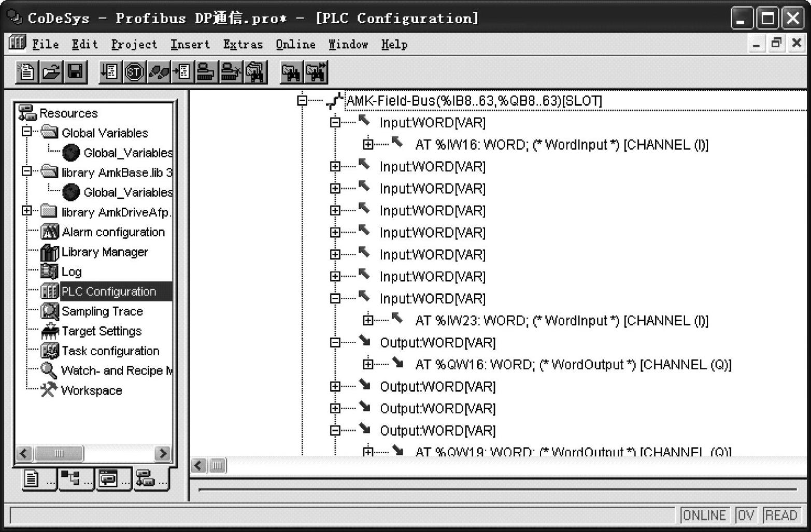Click the PLC Configuration tree icon
This screenshot has width=811, height=532.
click(50, 291)
